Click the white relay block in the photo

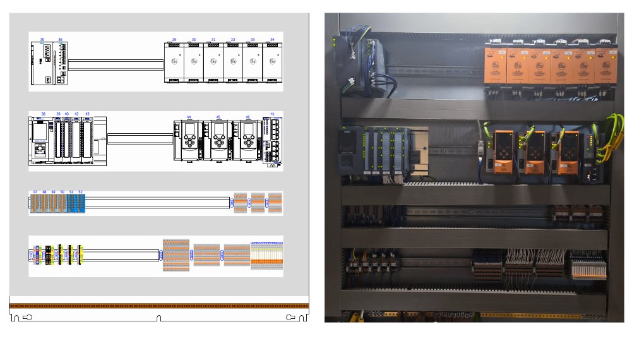[588, 266]
